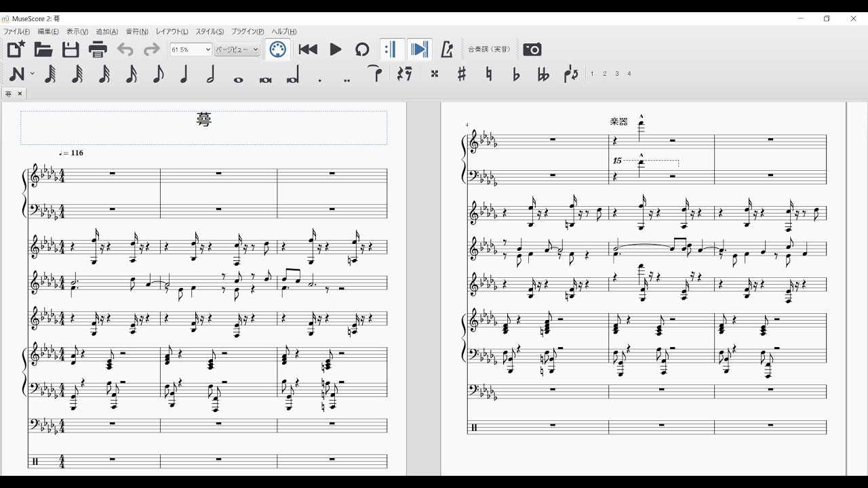Screen dimensions: 868x488
Task: Print the score
Action: tap(98, 49)
